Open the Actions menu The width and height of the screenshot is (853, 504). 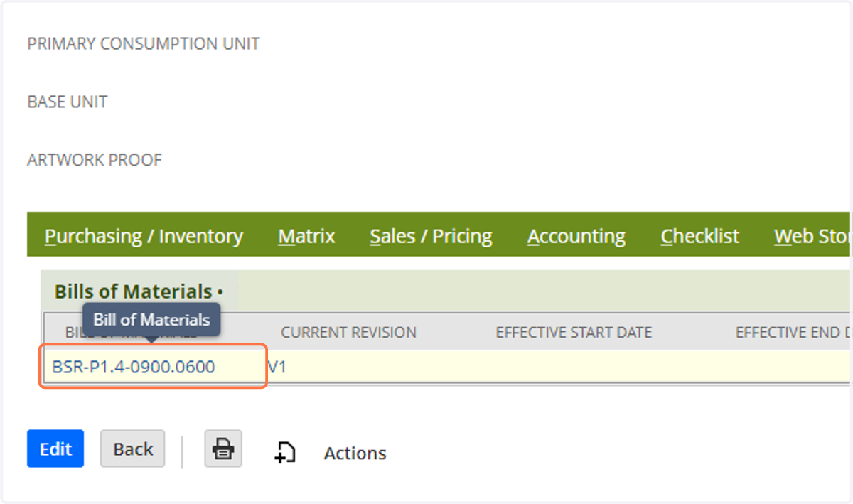tap(355, 454)
